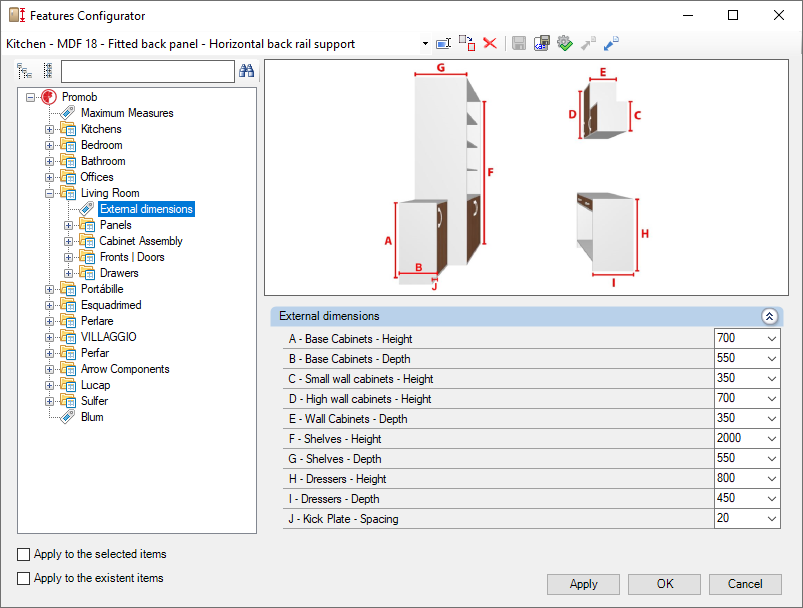This screenshot has width=803, height=608.
Task: Select the Maximum Measures tree item
Action: pos(127,113)
